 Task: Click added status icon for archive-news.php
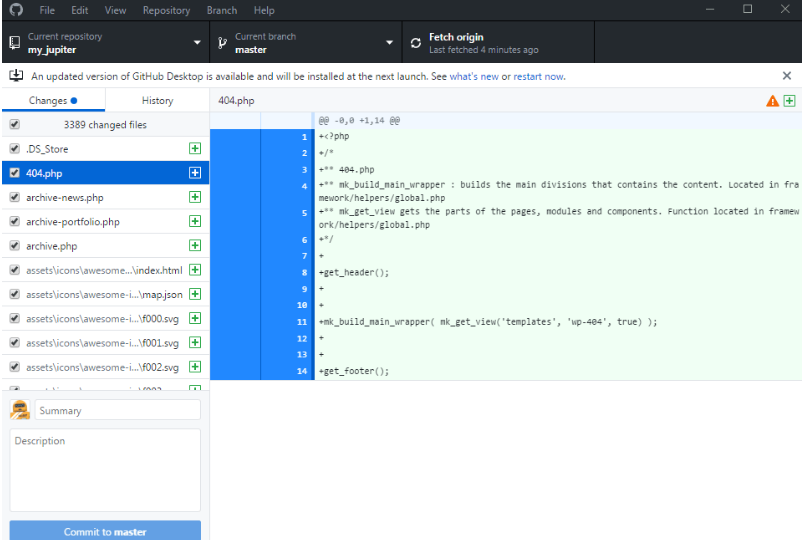click(x=195, y=197)
